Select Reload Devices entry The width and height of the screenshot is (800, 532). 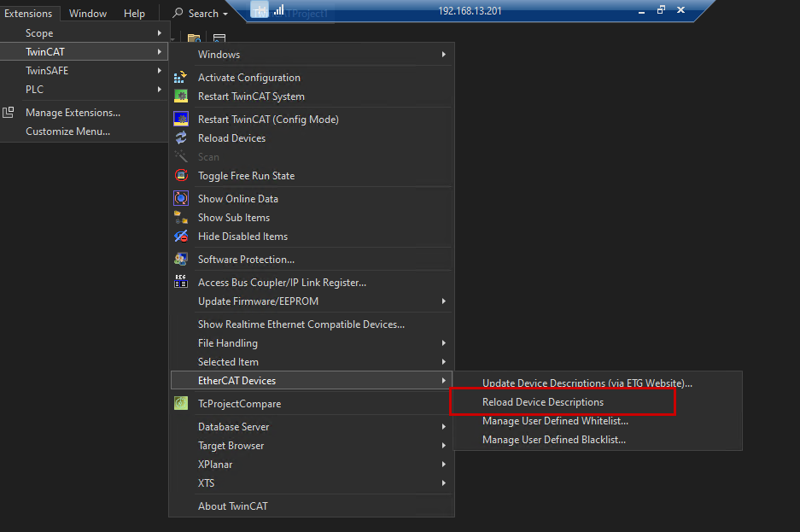tap(312, 138)
